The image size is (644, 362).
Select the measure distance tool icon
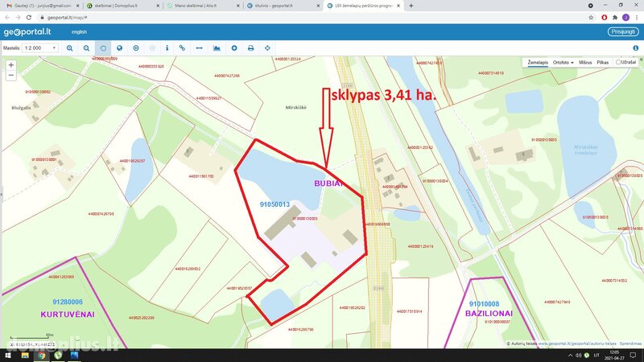pyautogui.click(x=199, y=48)
